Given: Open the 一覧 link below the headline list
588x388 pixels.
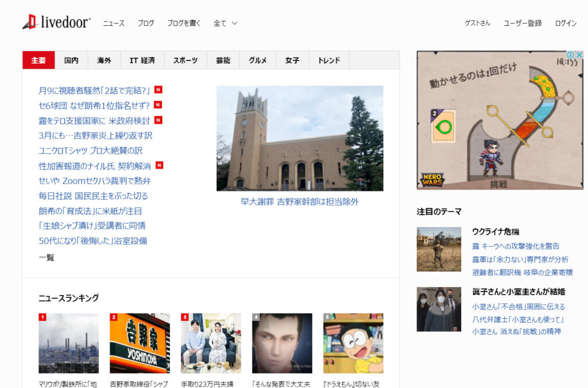Looking at the screenshot, I should 45,258.
